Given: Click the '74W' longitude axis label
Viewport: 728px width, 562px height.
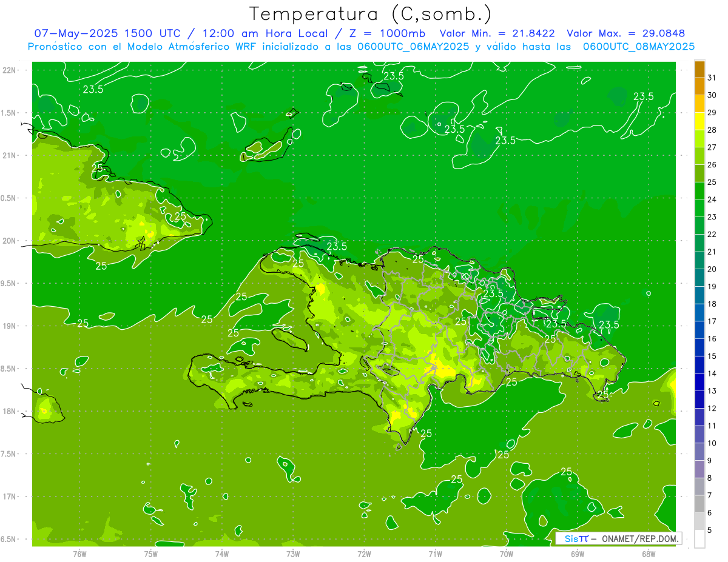Looking at the screenshot, I should (221, 554).
